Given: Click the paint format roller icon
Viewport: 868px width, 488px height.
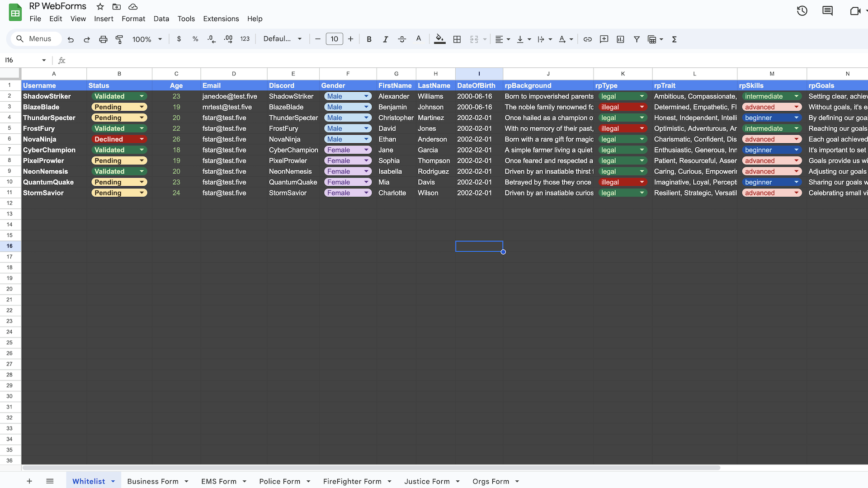Looking at the screenshot, I should click(x=119, y=39).
